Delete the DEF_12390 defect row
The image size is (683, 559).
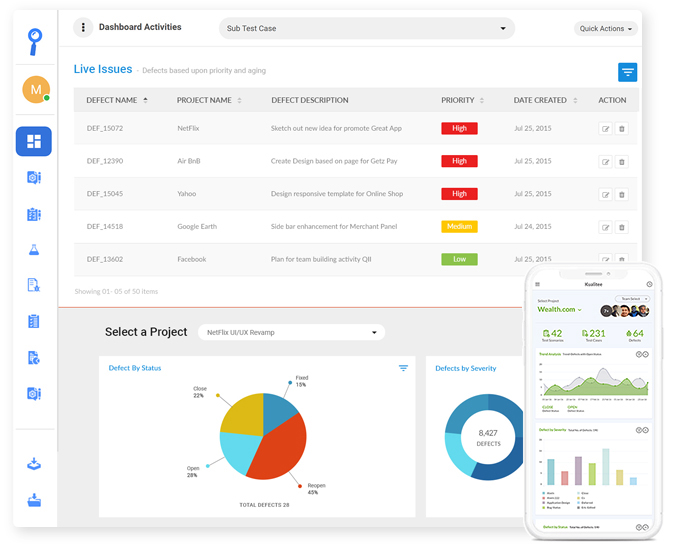pyautogui.click(x=622, y=162)
